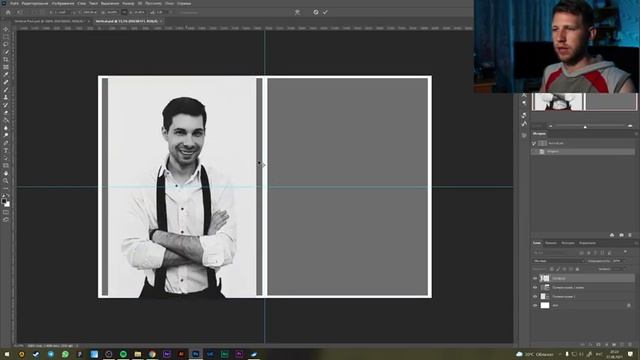Select the Crop tool
The width and height of the screenshot is (640, 360).
coord(6,60)
